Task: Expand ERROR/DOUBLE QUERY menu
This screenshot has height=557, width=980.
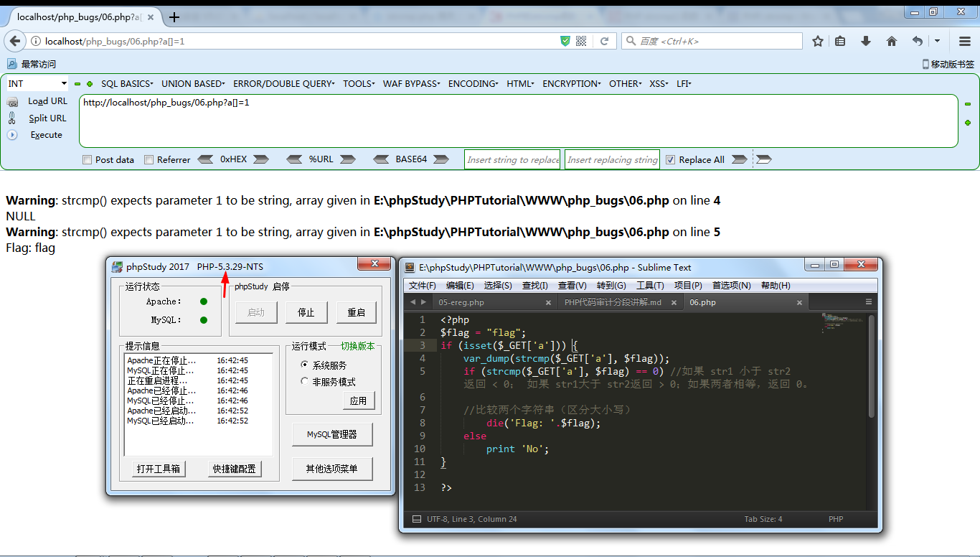Action: pos(284,84)
